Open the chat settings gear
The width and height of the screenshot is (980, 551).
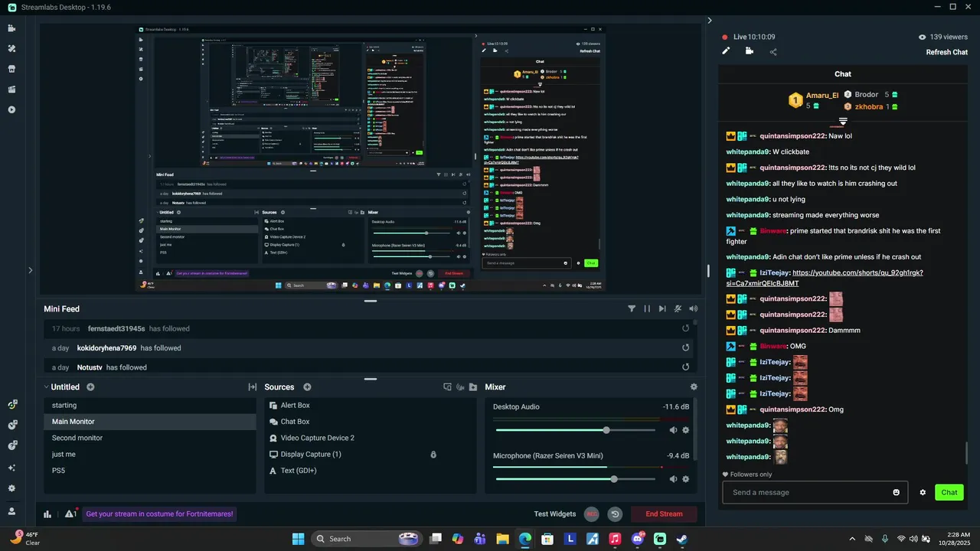[x=923, y=492]
